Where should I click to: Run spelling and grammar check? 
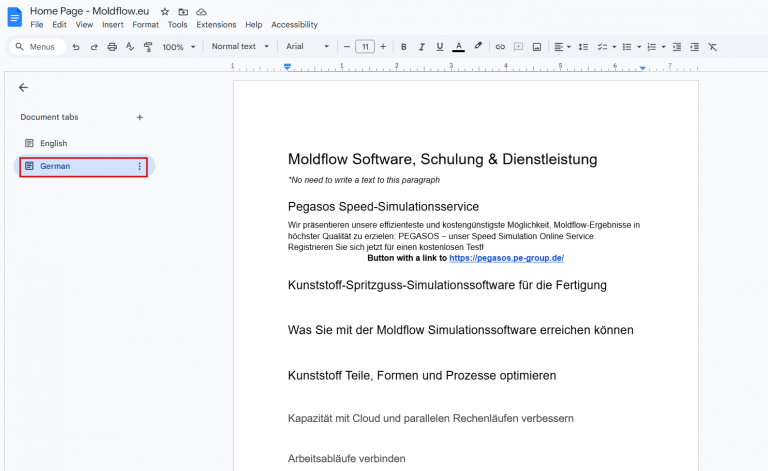point(130,47)
